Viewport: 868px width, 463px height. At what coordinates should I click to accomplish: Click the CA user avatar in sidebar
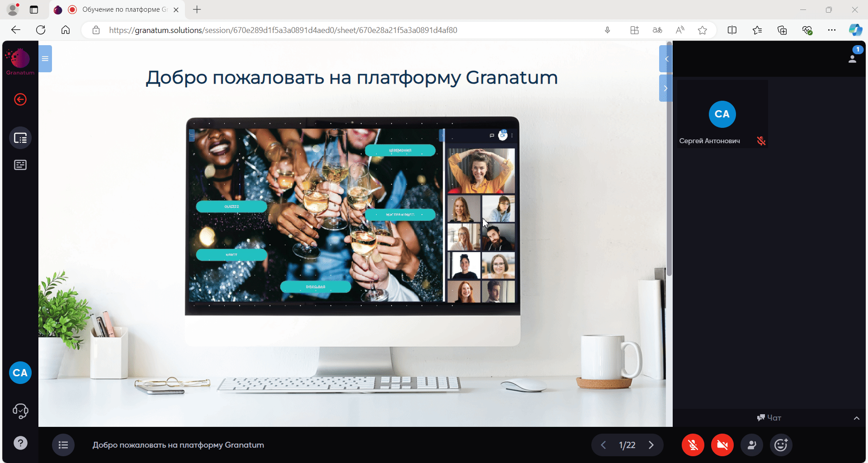pos(20,373)
